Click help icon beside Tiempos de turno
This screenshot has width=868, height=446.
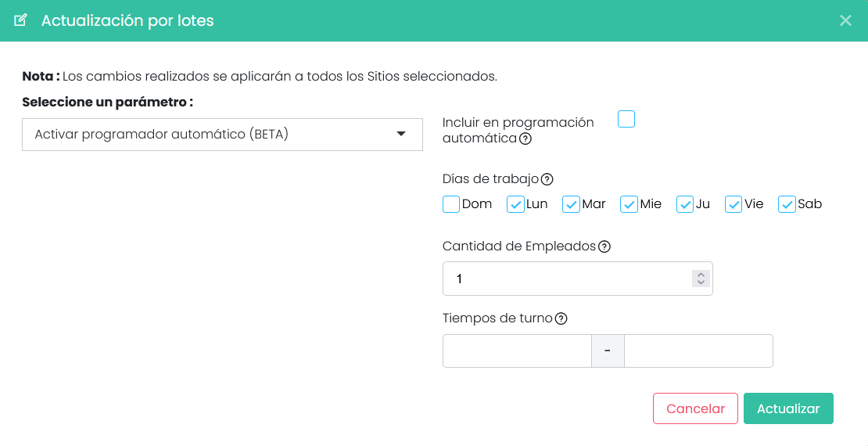[561, 318]
